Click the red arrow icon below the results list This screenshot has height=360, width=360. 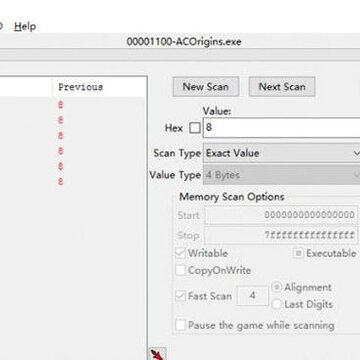157,354
